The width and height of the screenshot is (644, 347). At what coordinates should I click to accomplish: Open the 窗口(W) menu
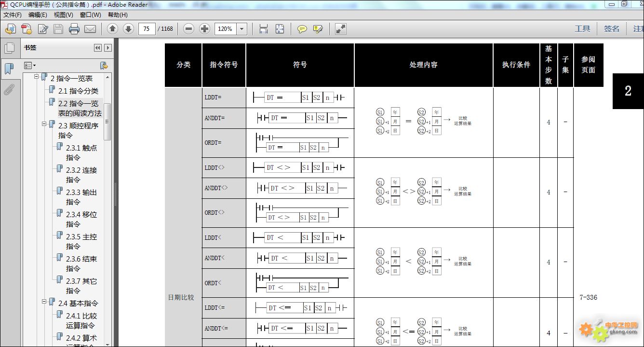tap(91, 14)
